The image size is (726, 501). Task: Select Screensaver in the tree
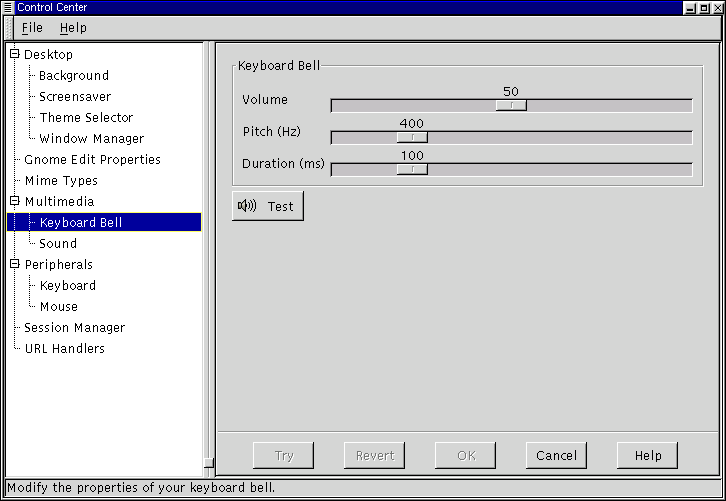click(75, 96)
